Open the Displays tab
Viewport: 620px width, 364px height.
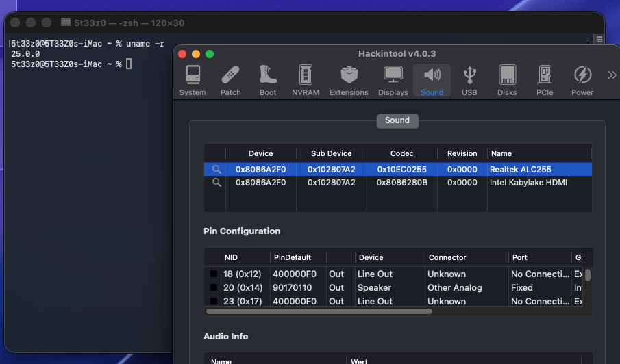tap(393, 81)
